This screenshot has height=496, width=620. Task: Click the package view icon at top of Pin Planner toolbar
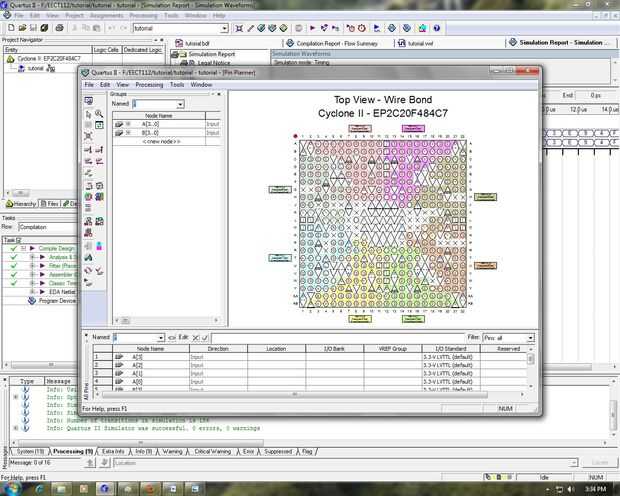(x=89, y=101)
